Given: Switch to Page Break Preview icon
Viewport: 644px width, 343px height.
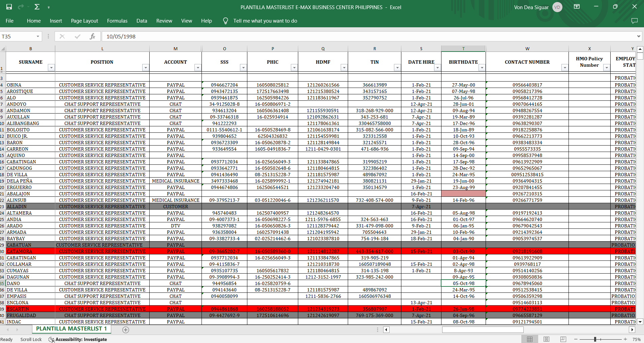Looking at the screenshot, I should 563,339.
